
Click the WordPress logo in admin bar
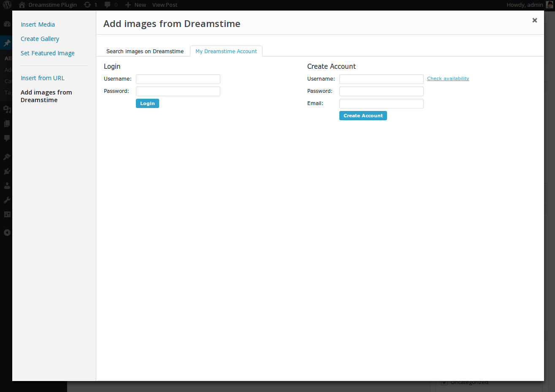[7, 5]
